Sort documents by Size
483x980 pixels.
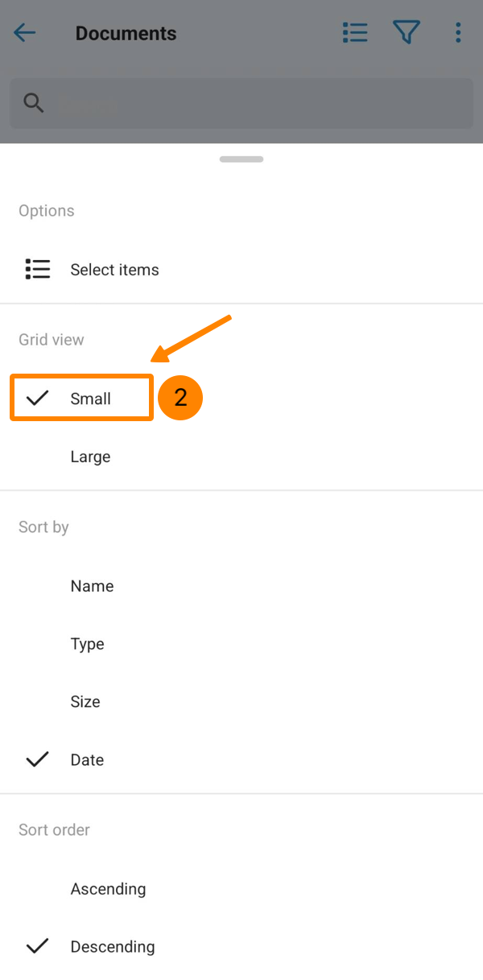pos(85,701)
